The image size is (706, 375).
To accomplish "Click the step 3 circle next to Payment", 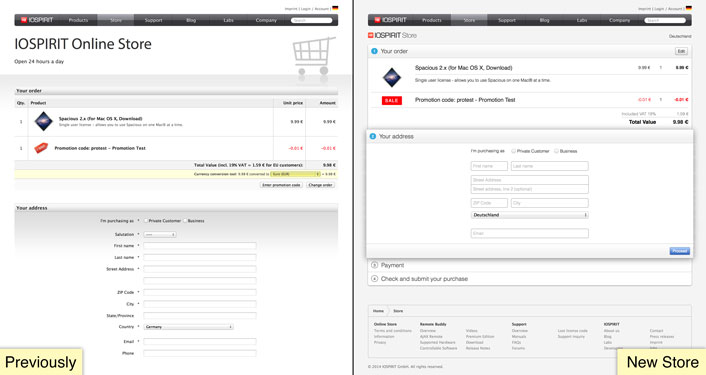I will 374,265.
